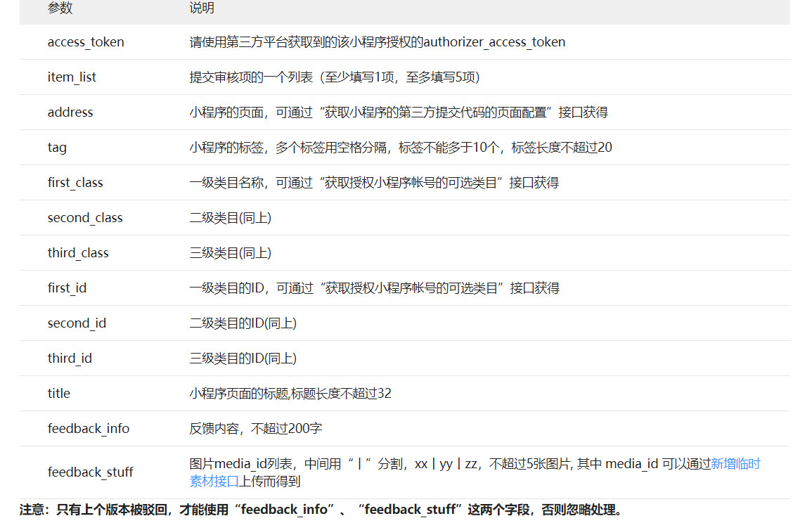Click the 小程序的页面 address description
812x523 pixels.
398,112
